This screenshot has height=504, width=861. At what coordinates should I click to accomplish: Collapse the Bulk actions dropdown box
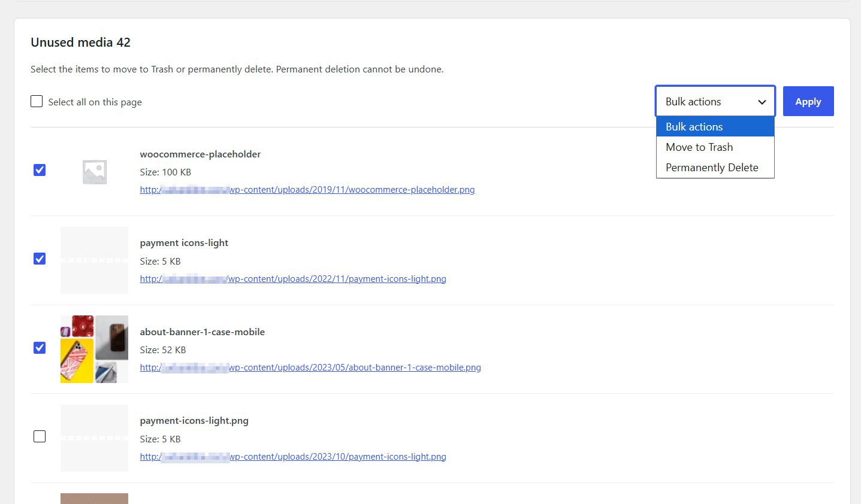pyautogui.click(x=715, y=101)
